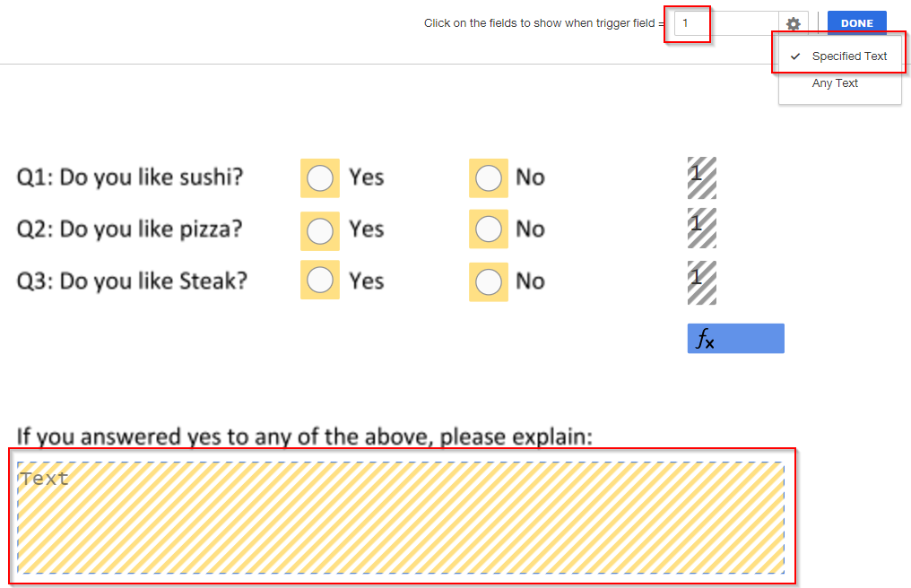Viewport: 911px width, 588px height.
Task: Click the gear dropdown divider next to DONE
Action: tap(818, 23)
